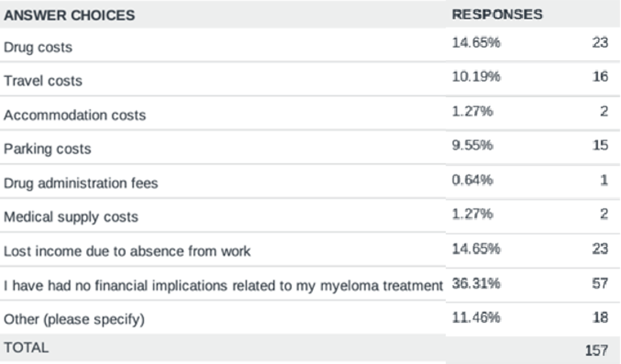The height and width of the screenshot is (364, 621).
Task: Select the Parking costs answer choice
Action: pyautogui.click(x=47, y=149)
